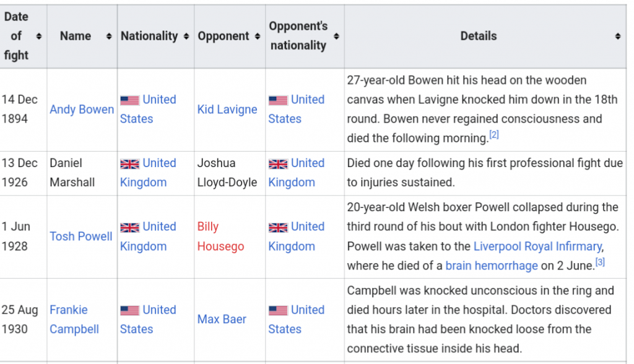Click citation reference [3] after 2 June
The width and height of the screenshot is (634, 364).
pos(600,262)
